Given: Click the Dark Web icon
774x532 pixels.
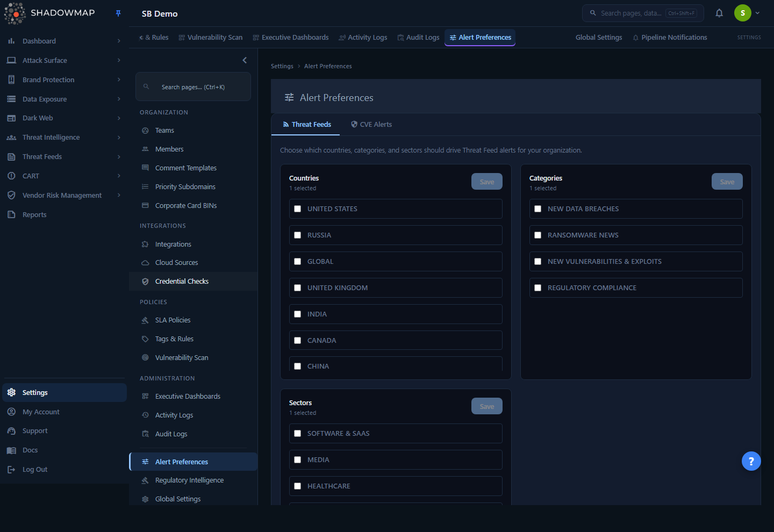Looking at the screenshot, I should 11,118.
